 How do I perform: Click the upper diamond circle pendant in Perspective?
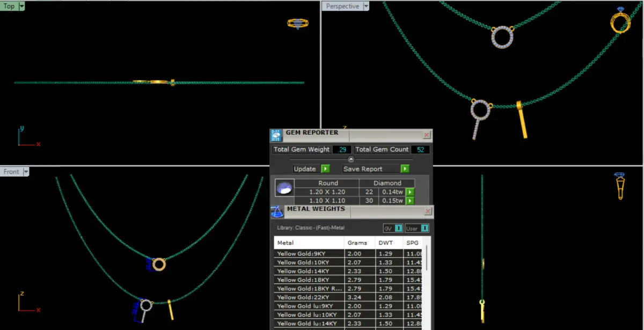tap(502, 36)
